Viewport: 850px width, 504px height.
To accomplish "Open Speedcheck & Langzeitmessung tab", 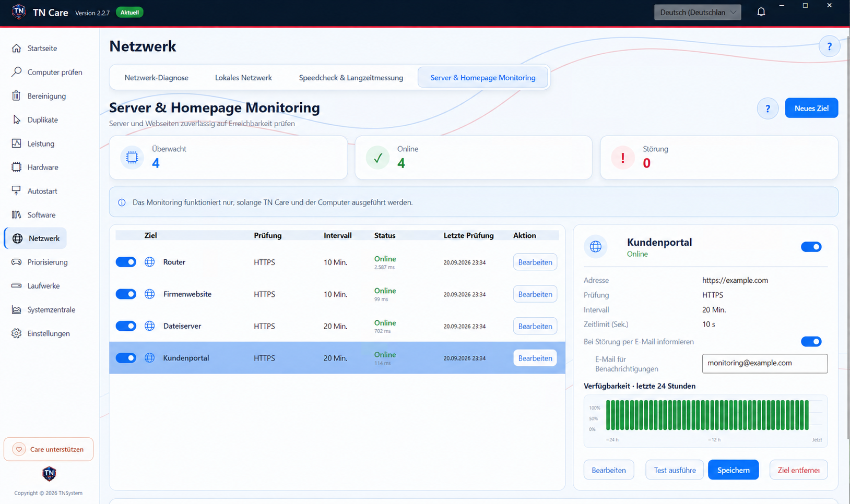I will [351, 78].
